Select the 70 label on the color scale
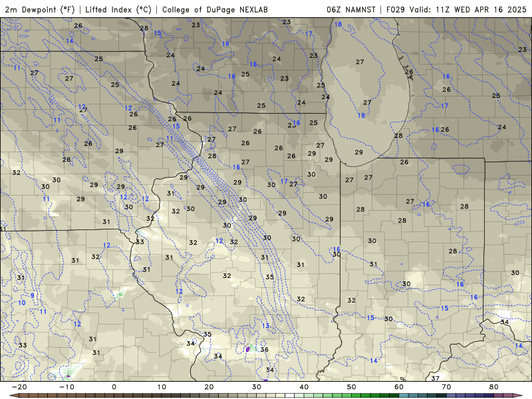Viewport: 532px width, 399px height. pos(446,387)
